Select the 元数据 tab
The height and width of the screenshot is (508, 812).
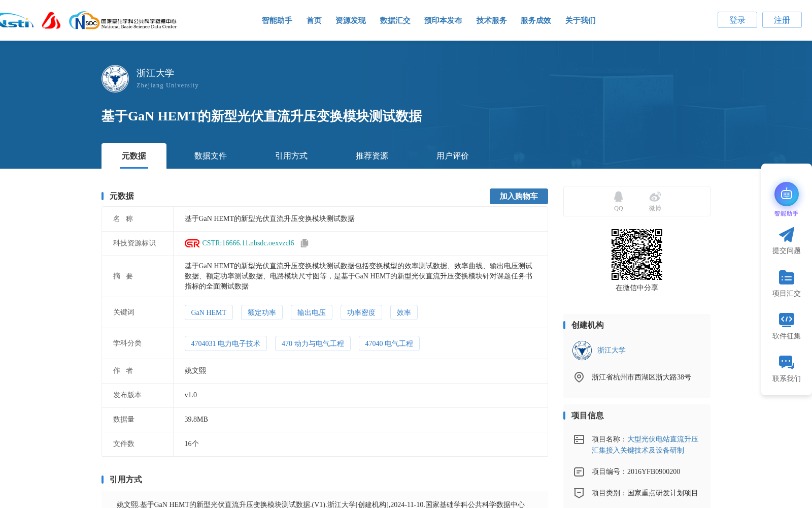point(134,156)
